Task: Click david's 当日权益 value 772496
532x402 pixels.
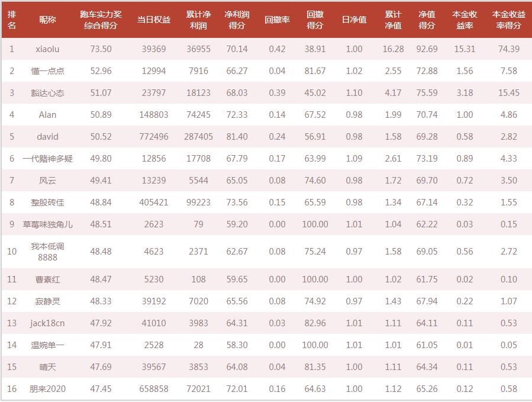Action: pos(154,137)
